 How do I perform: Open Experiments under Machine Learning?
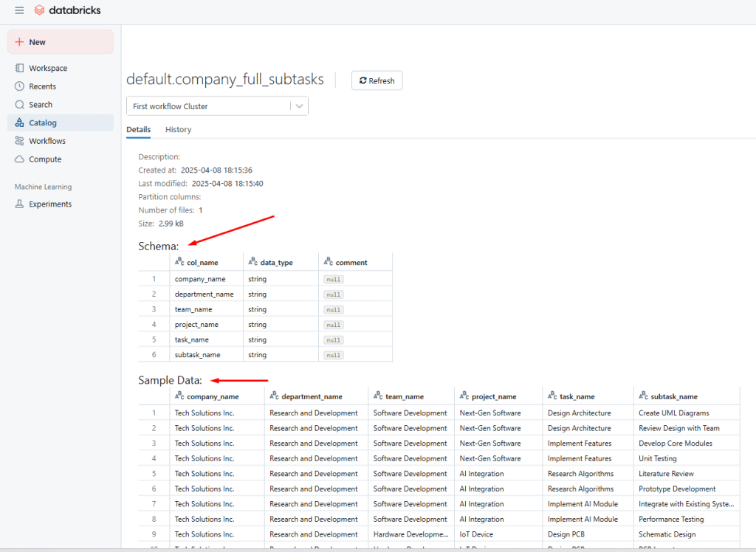coord(47,204)
